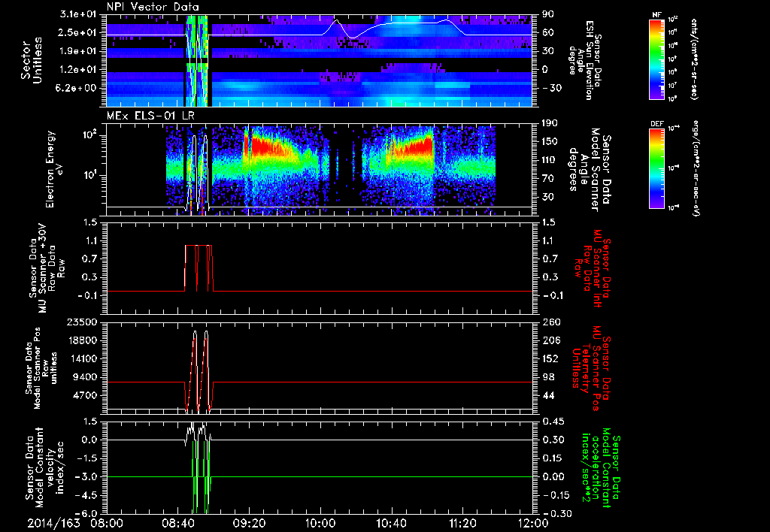Click the NF color scale bar
This screenshot has width=770, height=532.
[656, 59]
